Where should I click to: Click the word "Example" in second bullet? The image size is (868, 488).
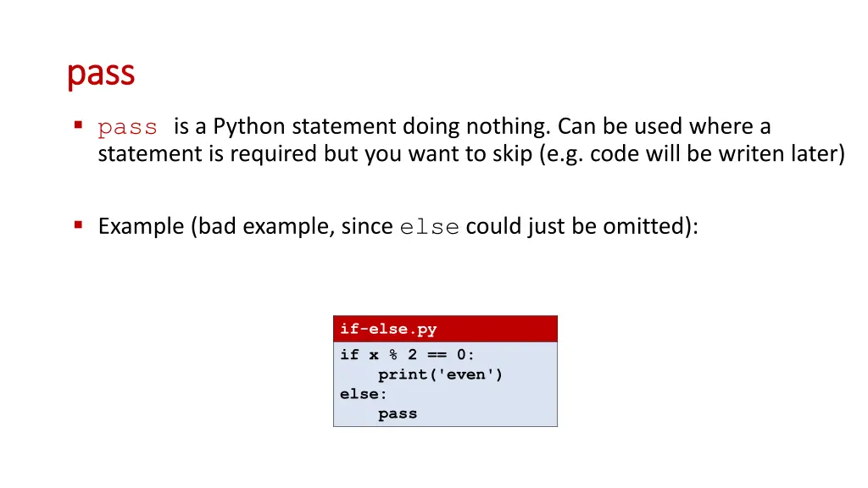click(x=142, y=227)
